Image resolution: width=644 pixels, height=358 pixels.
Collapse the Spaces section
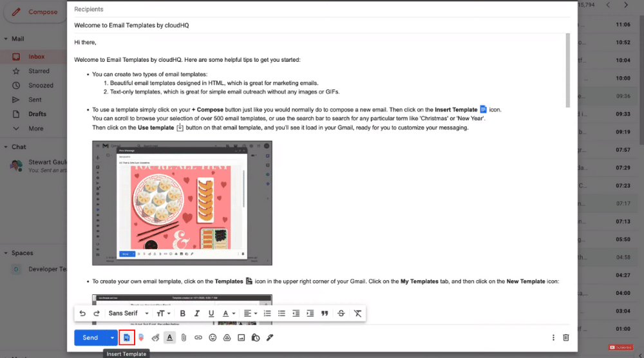pos(6,253)
